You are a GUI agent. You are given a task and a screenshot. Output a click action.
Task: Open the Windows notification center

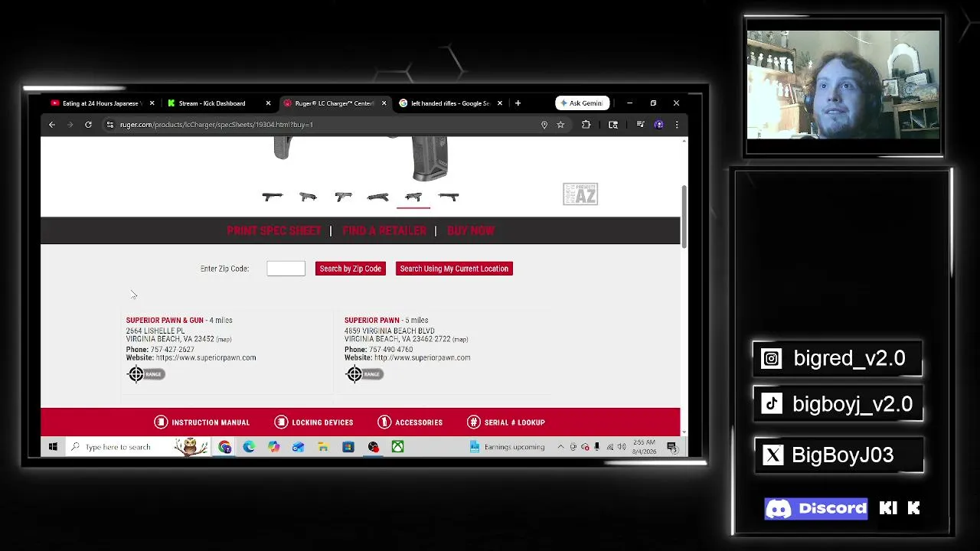click(671, 447)
